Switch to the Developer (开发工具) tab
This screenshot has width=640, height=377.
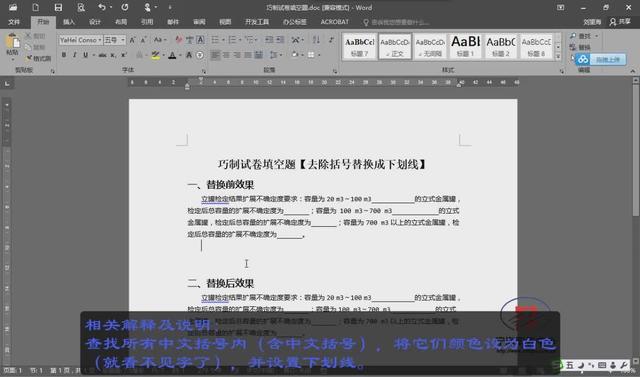pos(257,22)
